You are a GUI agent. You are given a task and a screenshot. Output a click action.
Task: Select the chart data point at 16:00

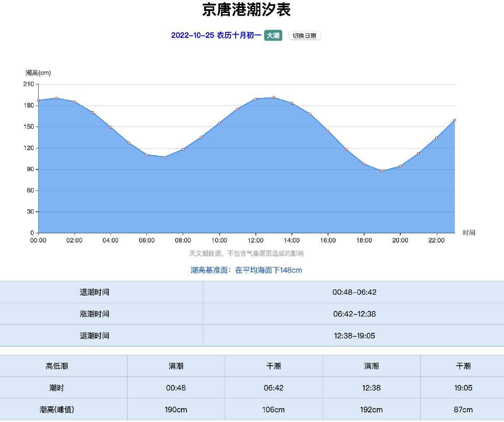(x=328, y=131)
